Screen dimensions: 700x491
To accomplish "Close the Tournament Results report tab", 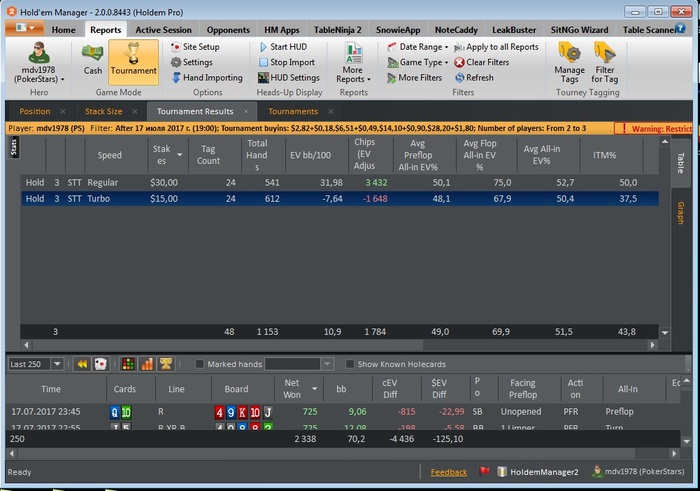I will click(246, 112).
